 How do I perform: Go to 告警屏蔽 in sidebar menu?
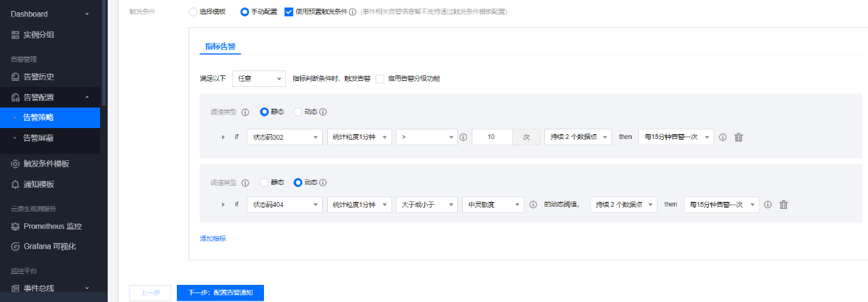click(38, 138)
